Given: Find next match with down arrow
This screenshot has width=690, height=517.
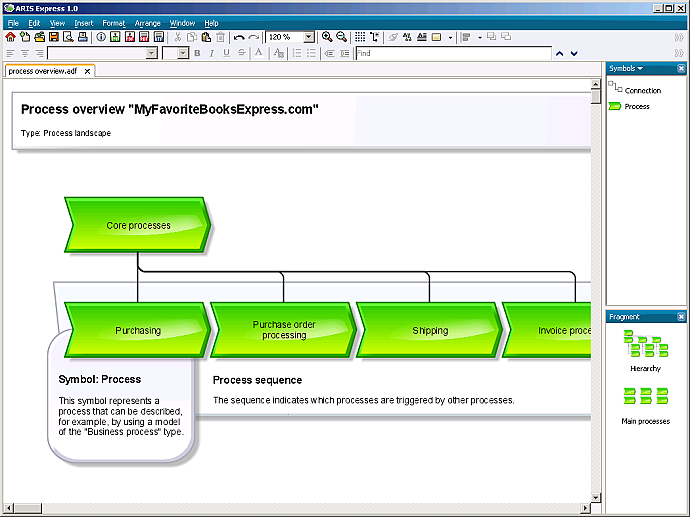Looking at the screenshot, I should [x=574, y=54].
